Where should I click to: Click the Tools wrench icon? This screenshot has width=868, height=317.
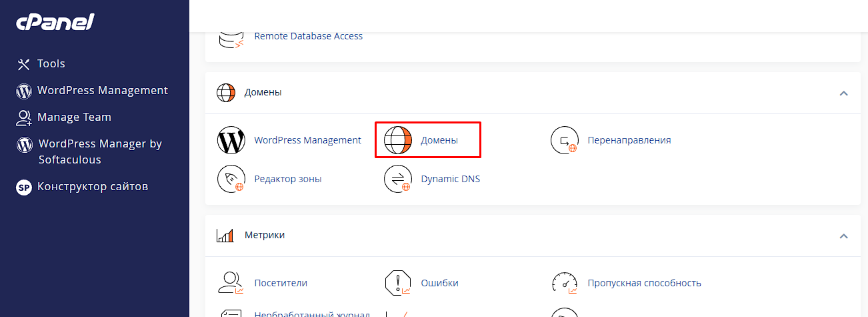(x=24, y=64)
